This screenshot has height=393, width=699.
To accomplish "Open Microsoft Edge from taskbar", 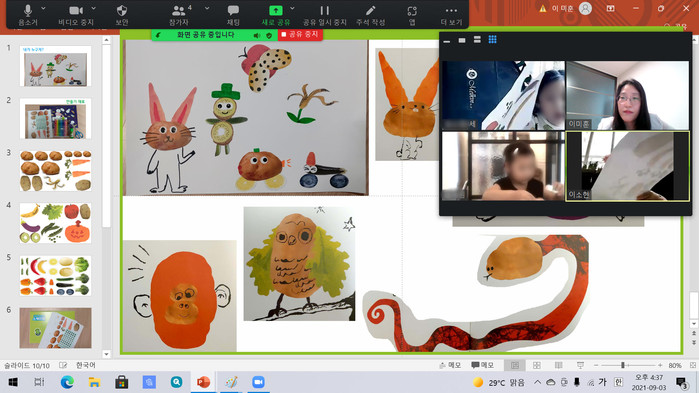I will [x=67, y=382].
